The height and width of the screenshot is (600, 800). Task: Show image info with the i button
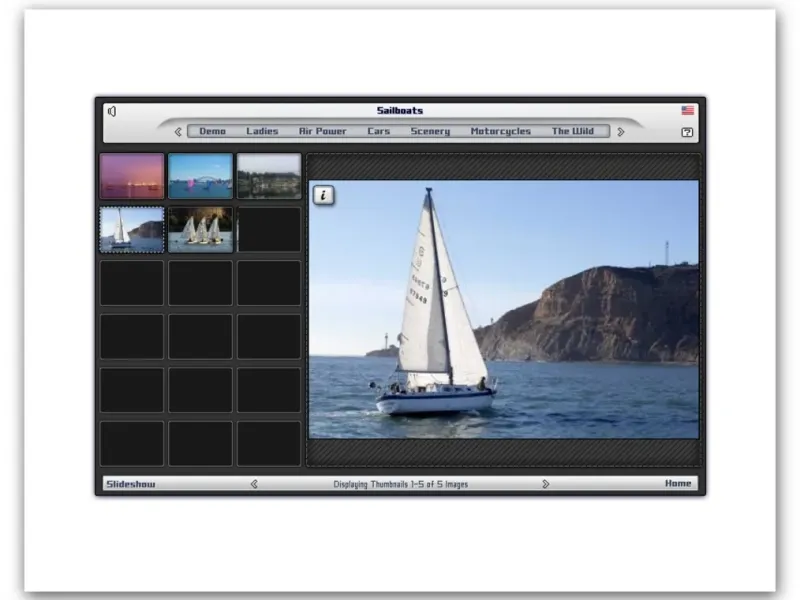pyautogui.click(x=323, y=195)
